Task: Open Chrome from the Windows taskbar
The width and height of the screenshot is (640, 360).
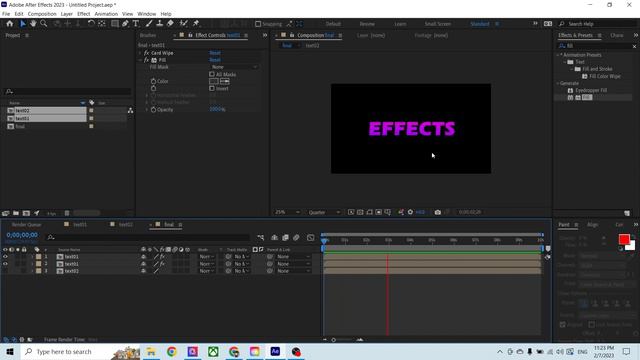Action: (x=171, y=351)
